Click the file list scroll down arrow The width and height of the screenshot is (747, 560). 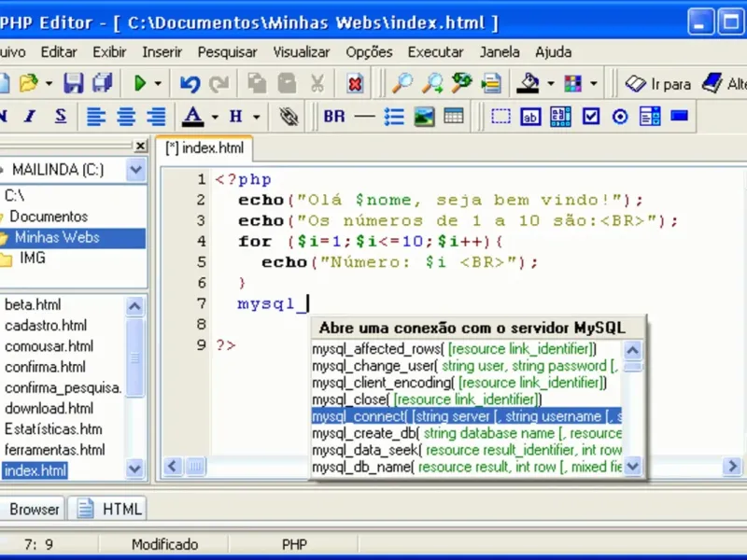point(134,469)
